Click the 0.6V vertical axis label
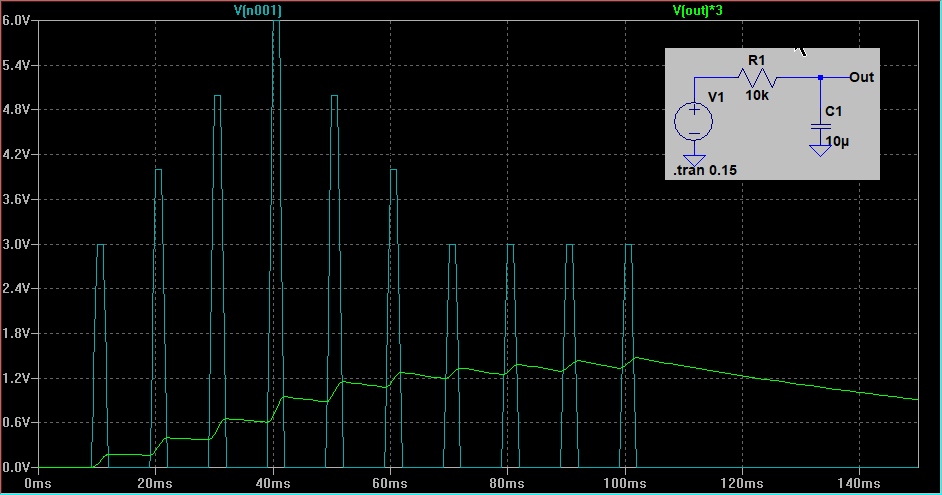942x495 pixels. (x=16, y=422)
